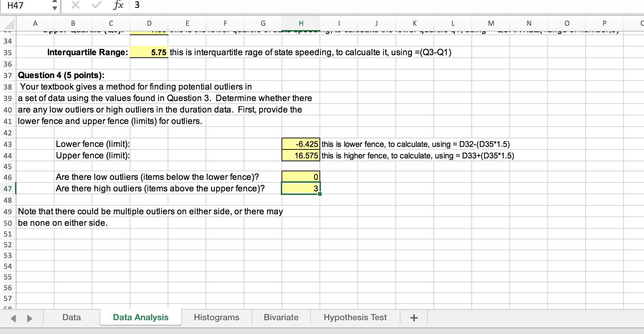Click the formula bar value 3

coord(137,5)
